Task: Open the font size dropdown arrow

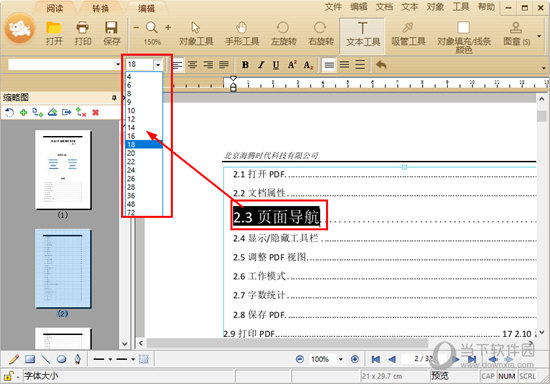Action: point(158,65)
